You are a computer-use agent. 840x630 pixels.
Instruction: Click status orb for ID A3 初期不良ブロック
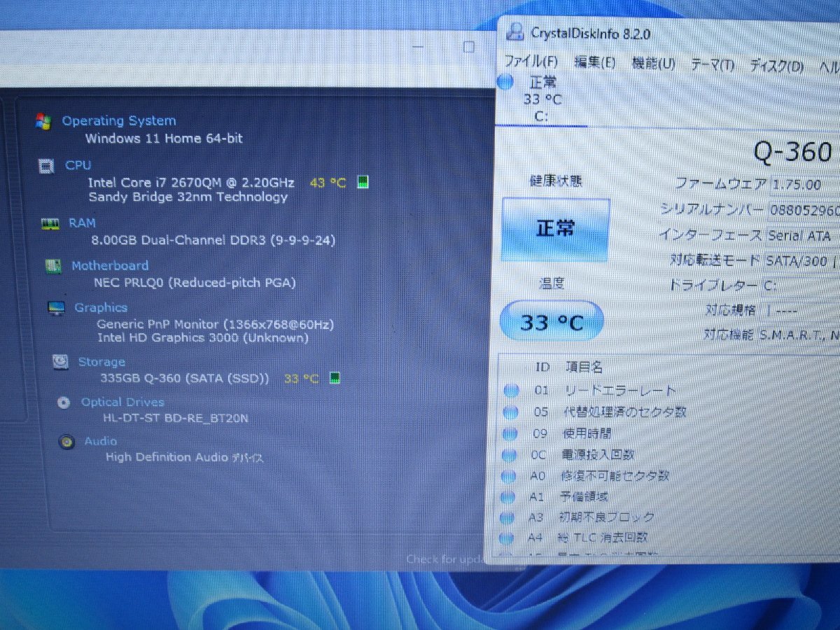pyautogui.click(x=507, y=518)
